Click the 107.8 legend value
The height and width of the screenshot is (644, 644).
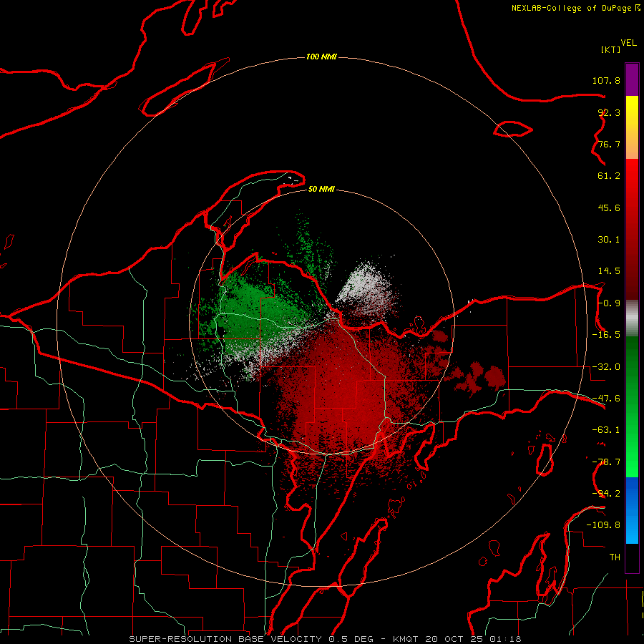pyautogui.click(x=606, y=80)
